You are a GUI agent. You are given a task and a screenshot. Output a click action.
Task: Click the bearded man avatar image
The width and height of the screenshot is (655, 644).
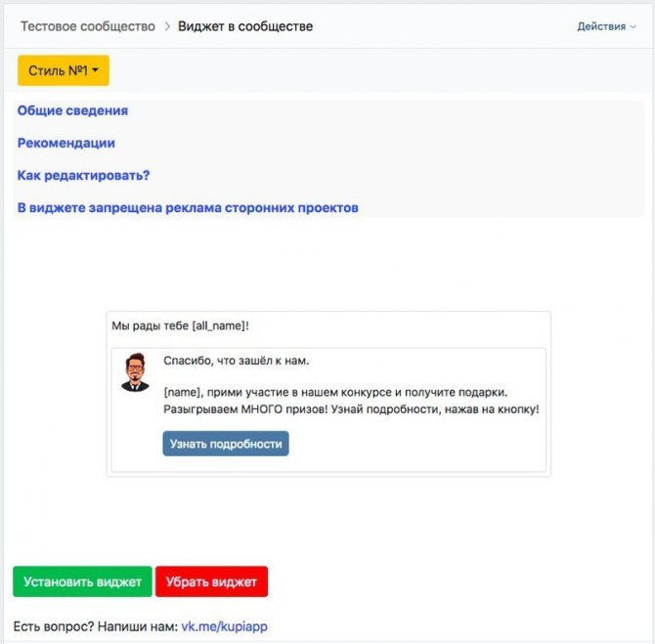pyautogui.click(x=135, y=372)
